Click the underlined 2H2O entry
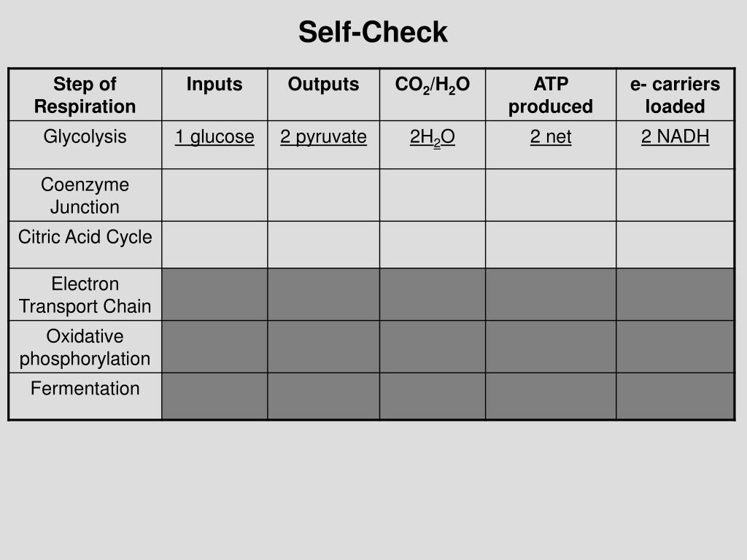 [432, 138]
